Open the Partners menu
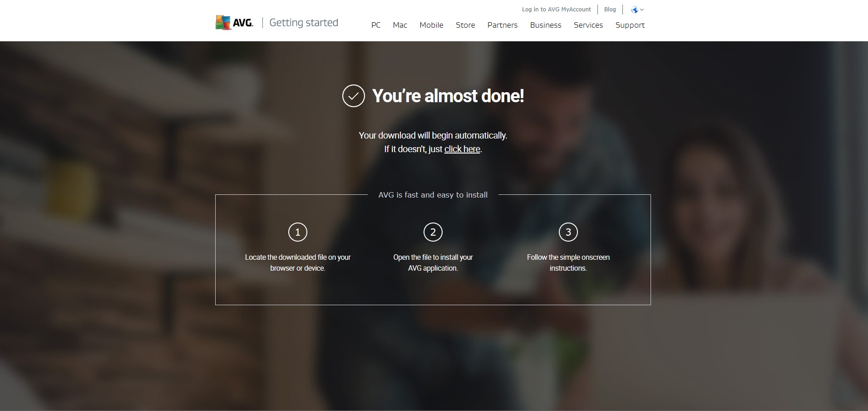The width and height of the screenshot is (868, 411). pyautogui.click(x=503, y=25)
